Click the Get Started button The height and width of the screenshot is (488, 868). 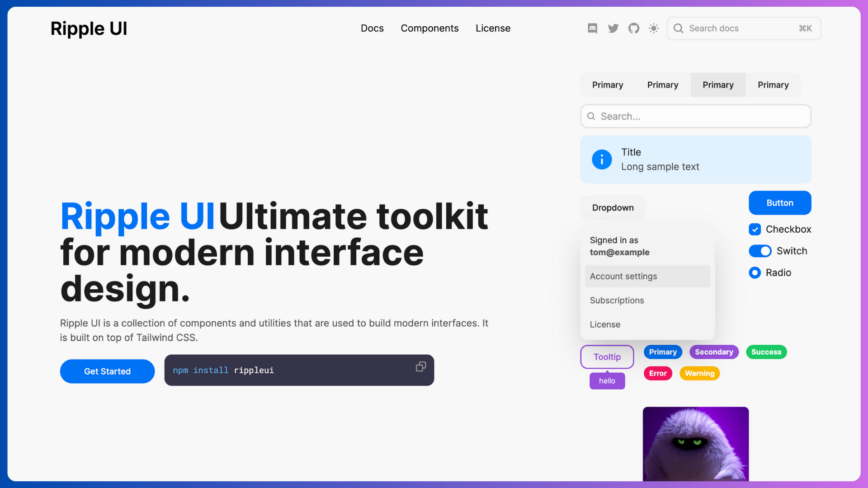(107, 371)
